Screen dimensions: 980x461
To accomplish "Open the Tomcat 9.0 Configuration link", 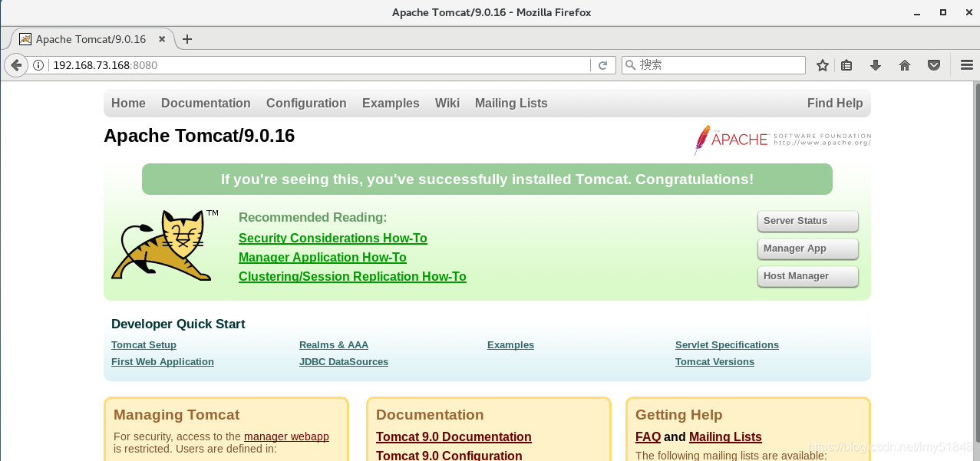I will click(449, 455).
